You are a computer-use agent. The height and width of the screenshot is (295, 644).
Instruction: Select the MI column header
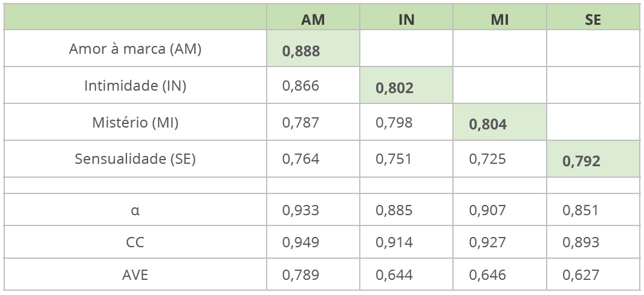[x=499, y=19]
